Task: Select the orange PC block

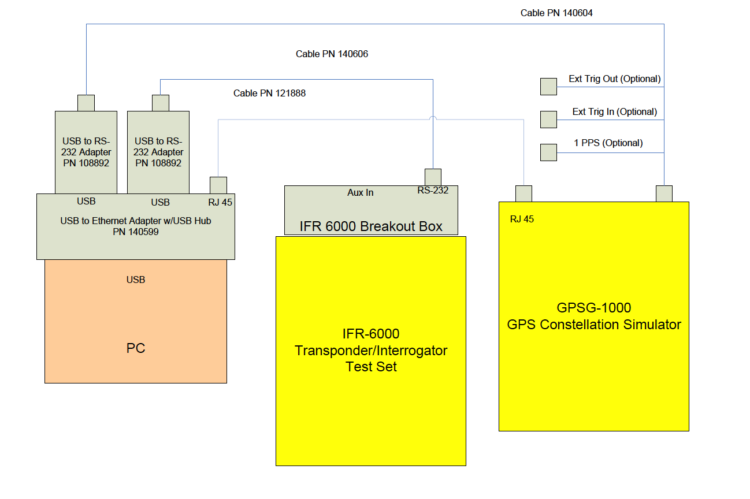Action: pos(136,321)
